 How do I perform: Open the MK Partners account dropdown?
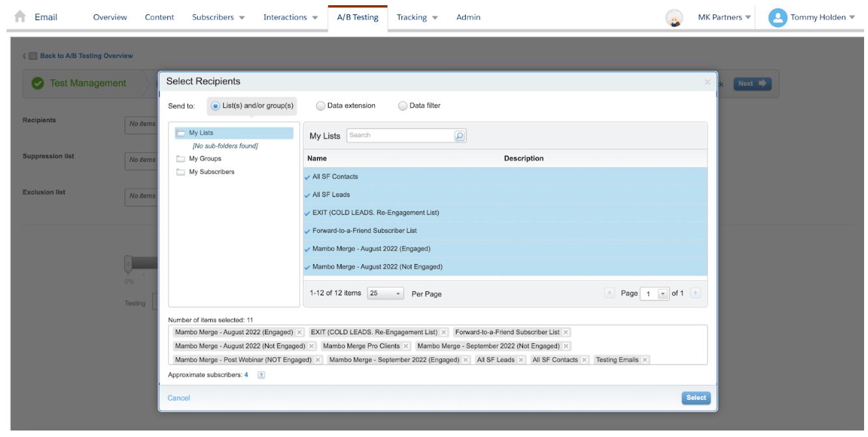724,17
